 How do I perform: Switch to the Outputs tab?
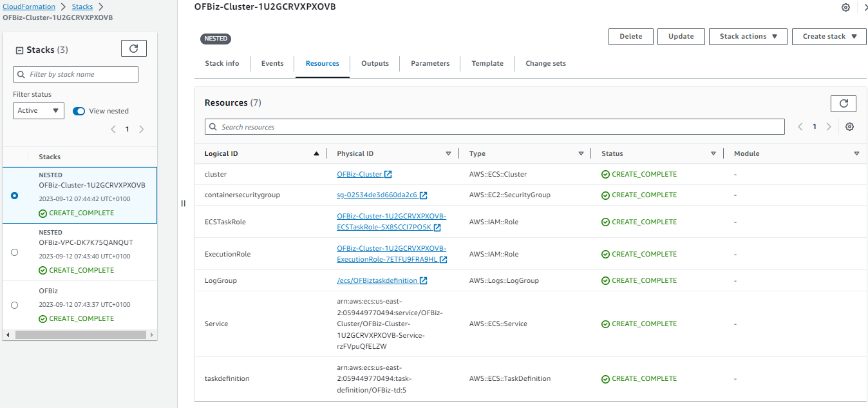point(375,64)
